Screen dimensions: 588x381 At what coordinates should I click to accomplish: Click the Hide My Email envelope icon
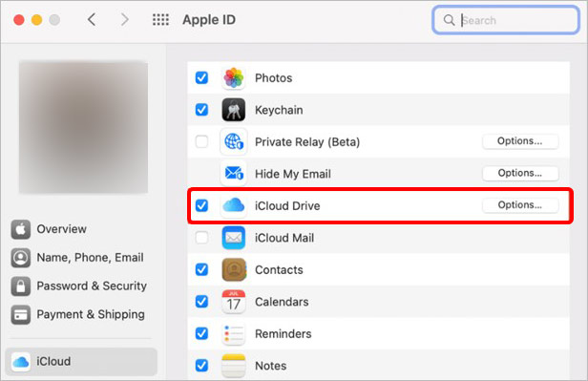(233, 174)
